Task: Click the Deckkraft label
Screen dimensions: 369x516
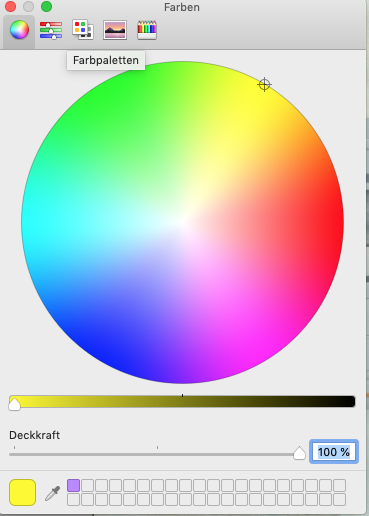Action: (x=35, y=435)
